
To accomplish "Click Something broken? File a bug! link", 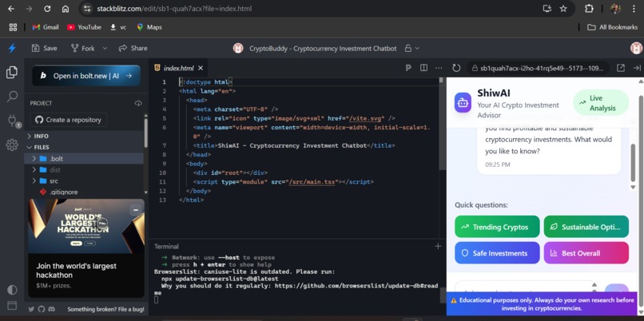I will tap(105, 309).
